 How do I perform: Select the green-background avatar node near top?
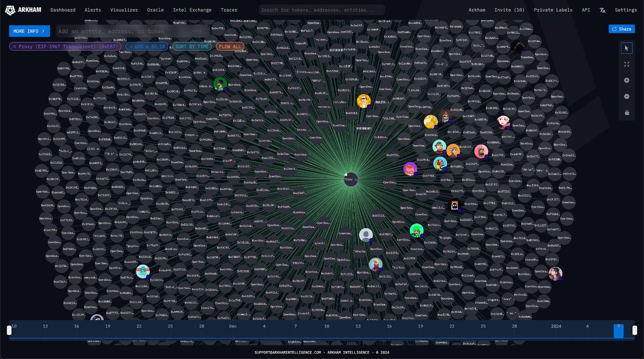[x=219, y=84]
